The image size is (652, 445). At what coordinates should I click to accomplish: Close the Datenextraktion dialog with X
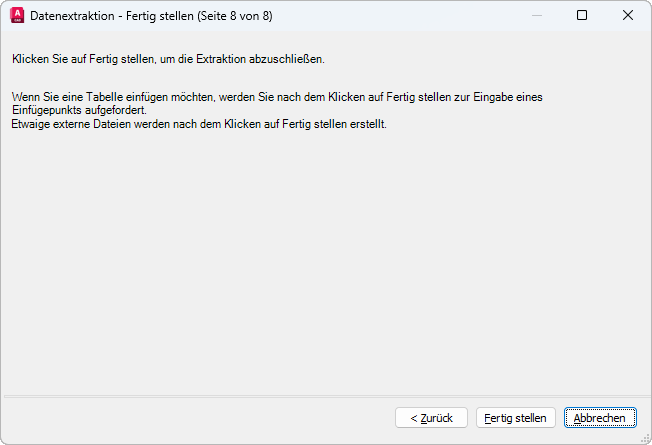tap(628, 15)
